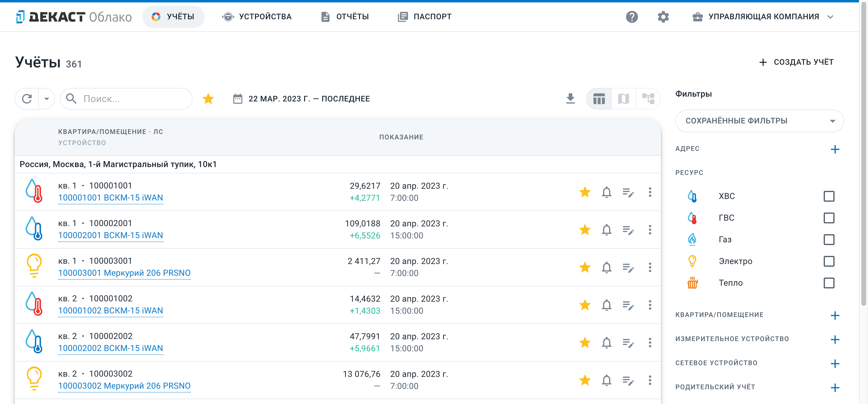Open more options menu for account 100002001

click(x=650, y=230)
